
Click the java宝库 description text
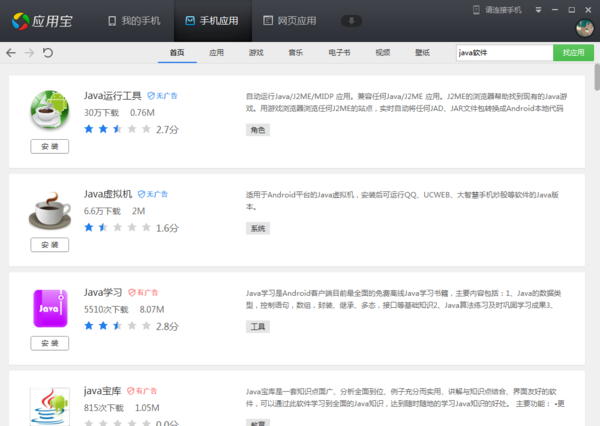405,397
